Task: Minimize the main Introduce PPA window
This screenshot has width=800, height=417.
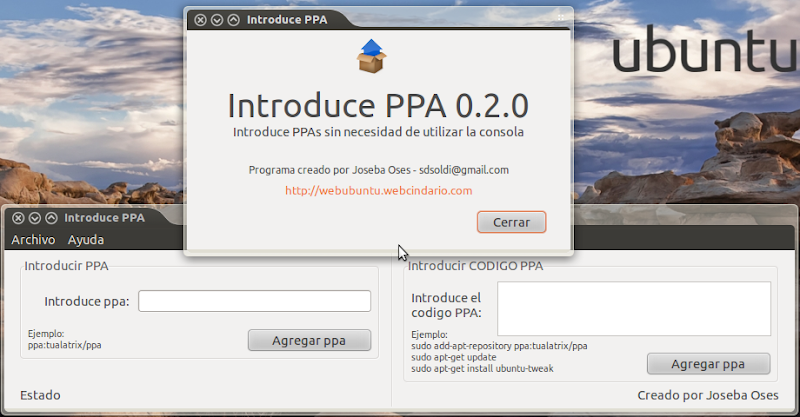Action: pyautogui.click(x=35, y=218)
